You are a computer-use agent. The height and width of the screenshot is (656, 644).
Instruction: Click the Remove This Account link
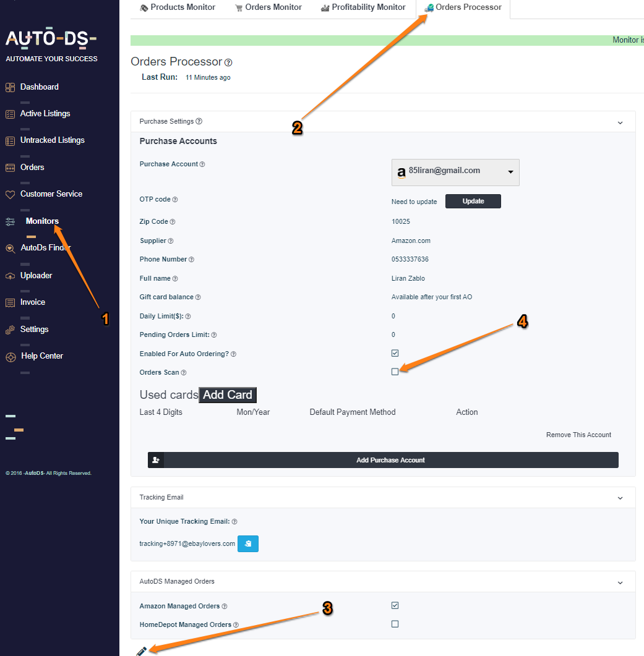pyautogui.click(x=578, y=435)
